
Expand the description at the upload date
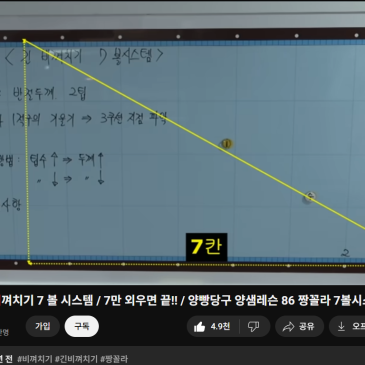coord(6,359)
